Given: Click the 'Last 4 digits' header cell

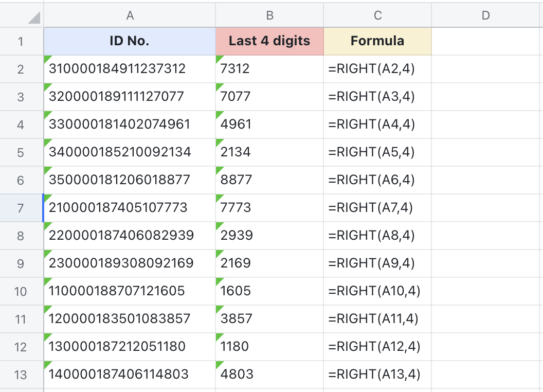Looking at the screenshot, I should (x=269, y=41).
